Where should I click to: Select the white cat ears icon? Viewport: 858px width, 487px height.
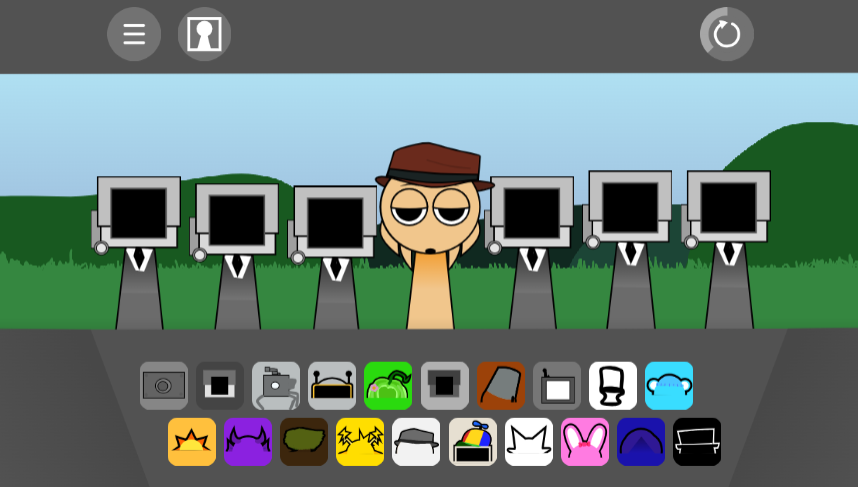(x=529, y=442)
